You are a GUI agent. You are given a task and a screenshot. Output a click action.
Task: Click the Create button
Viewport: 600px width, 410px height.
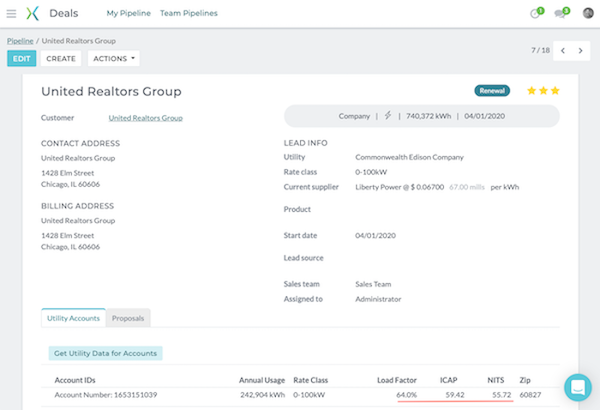(x=61, y=59)
